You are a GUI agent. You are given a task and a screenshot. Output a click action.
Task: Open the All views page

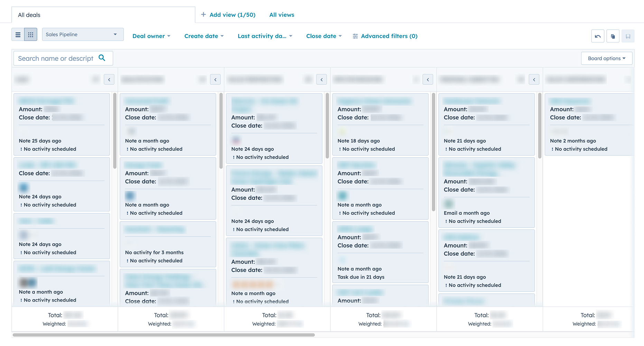(x=282, y=15)
